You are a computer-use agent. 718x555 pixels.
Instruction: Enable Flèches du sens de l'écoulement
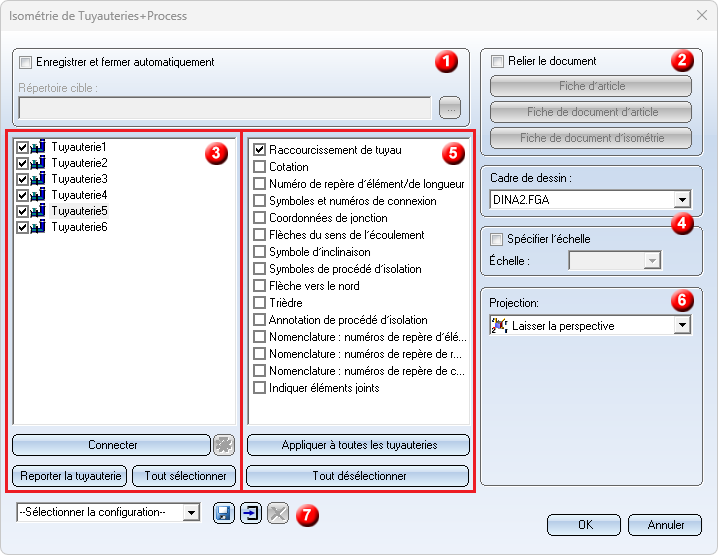(x=260, y=234)
